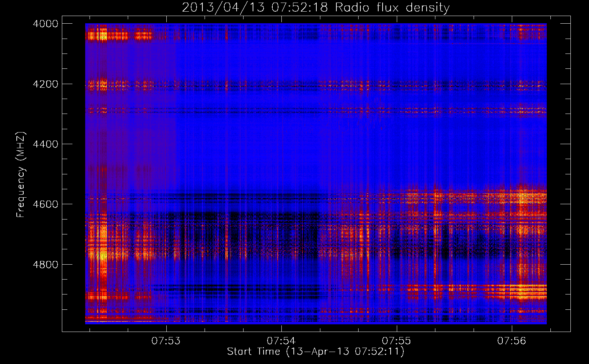Select the 4600 frequency axis label
The image size is (589, 364).
46,204
